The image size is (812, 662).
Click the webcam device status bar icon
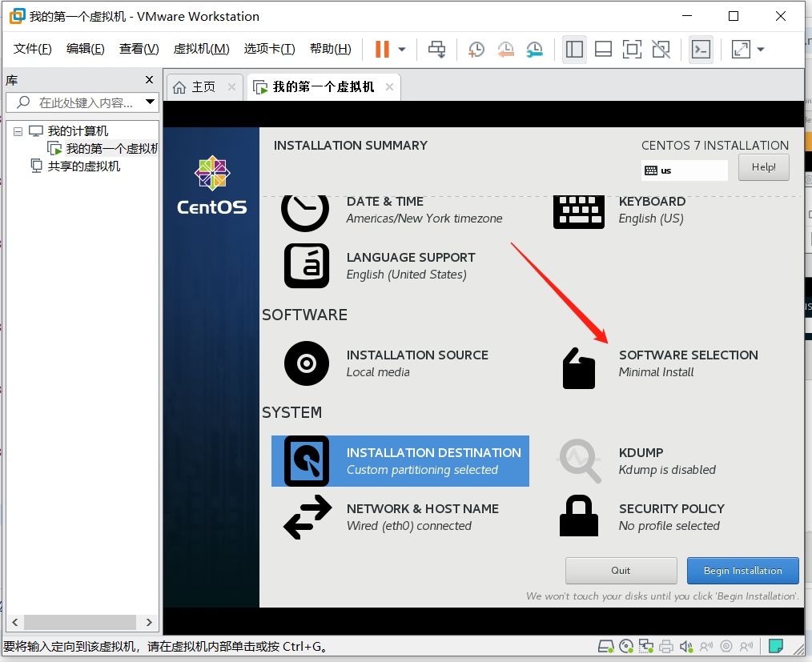[x=726, y=646]
